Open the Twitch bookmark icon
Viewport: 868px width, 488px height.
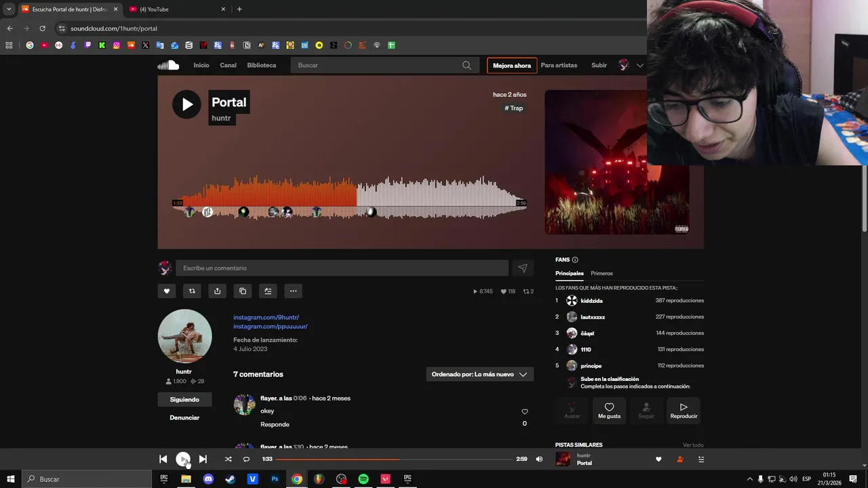coord(87,45)
